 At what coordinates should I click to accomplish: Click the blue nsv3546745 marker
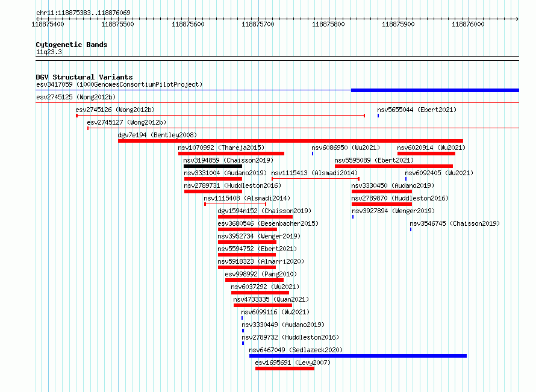411,229
